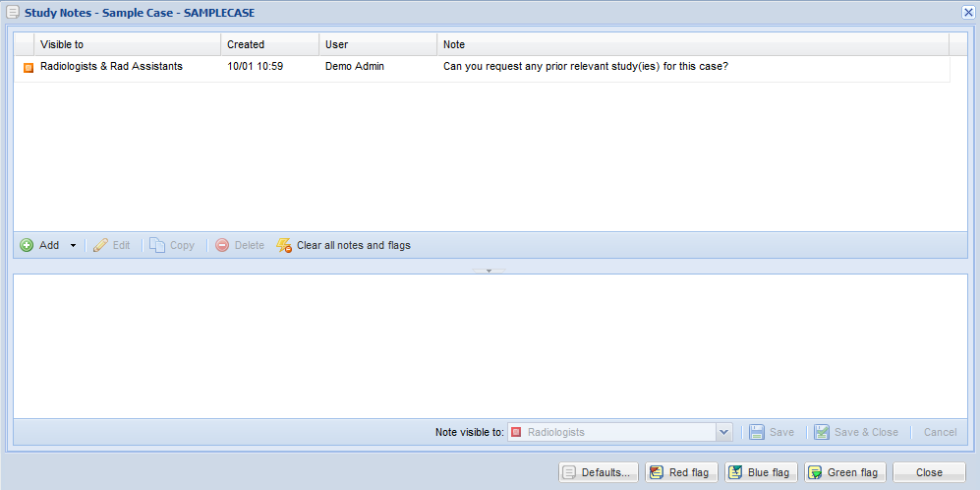This screenshot has width=980, height=490.
Task: Click the Delete note button
Action: (x=240, y=245)
